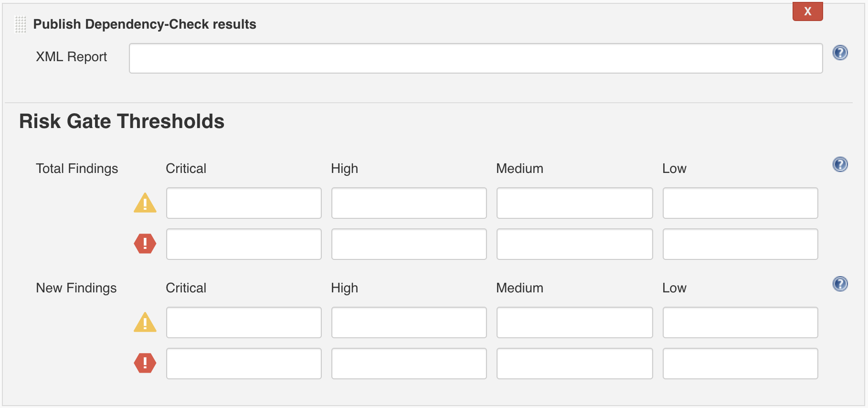Viewport: 868px width, 408px height.
Task: Open the XML Report help icon
Action: coord(840,53)
